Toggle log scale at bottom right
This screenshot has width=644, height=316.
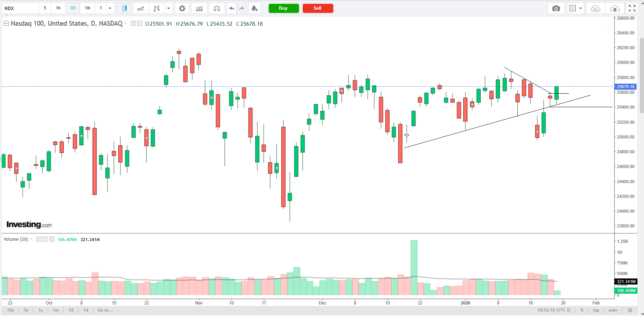point(596,310)
